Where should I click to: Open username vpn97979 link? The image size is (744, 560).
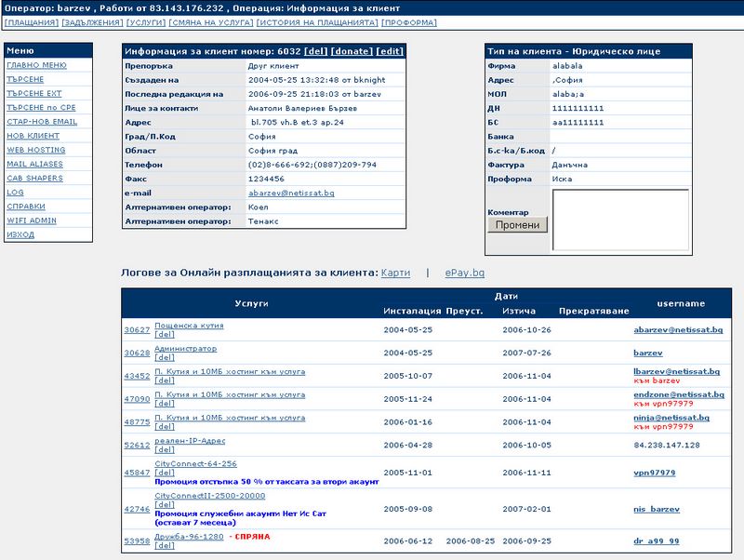(654, 473)
